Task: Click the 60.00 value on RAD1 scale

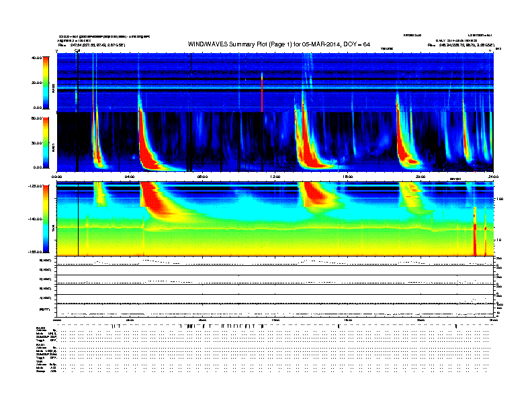Action: pyautogui.click(x=36, y=118)
